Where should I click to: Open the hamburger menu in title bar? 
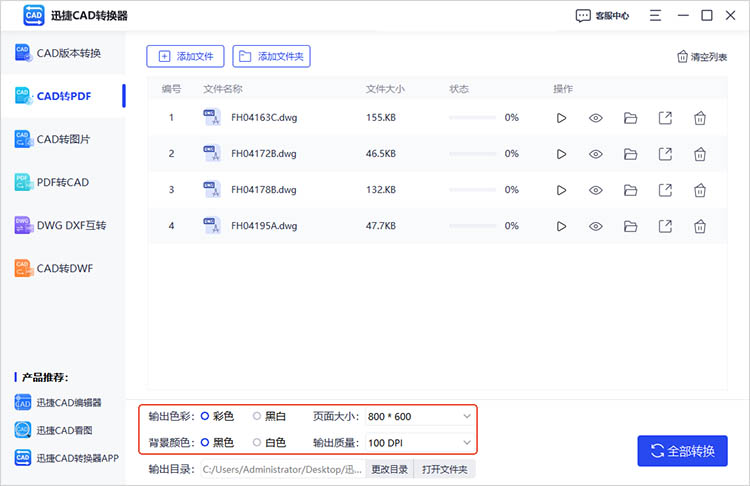(x=655, y=16)
